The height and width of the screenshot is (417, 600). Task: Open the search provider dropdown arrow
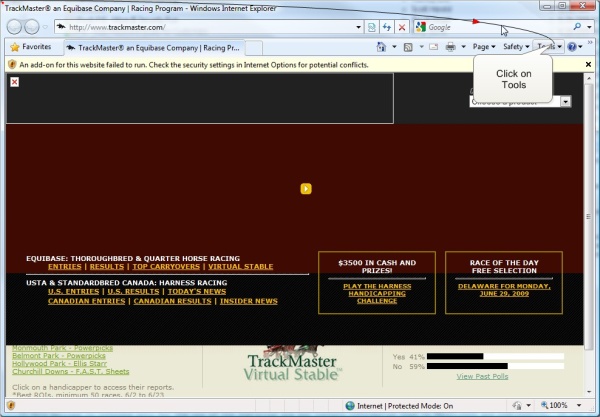pos(589,27)
